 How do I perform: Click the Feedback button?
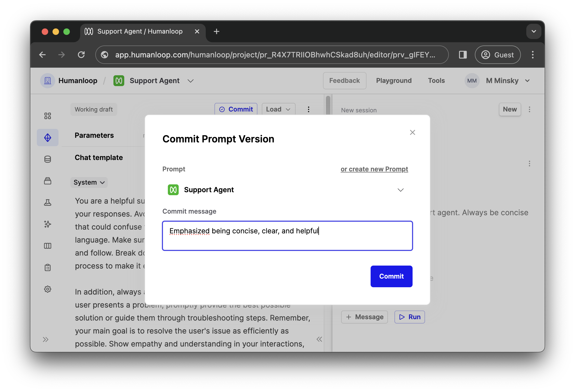(344, 81)
